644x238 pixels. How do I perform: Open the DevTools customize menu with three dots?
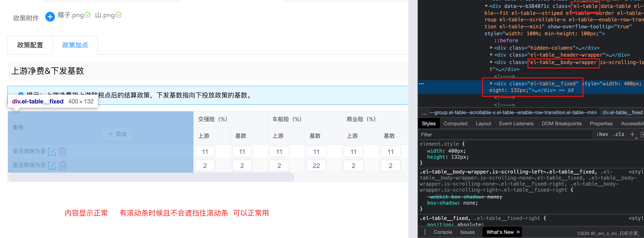click(425, 232)
